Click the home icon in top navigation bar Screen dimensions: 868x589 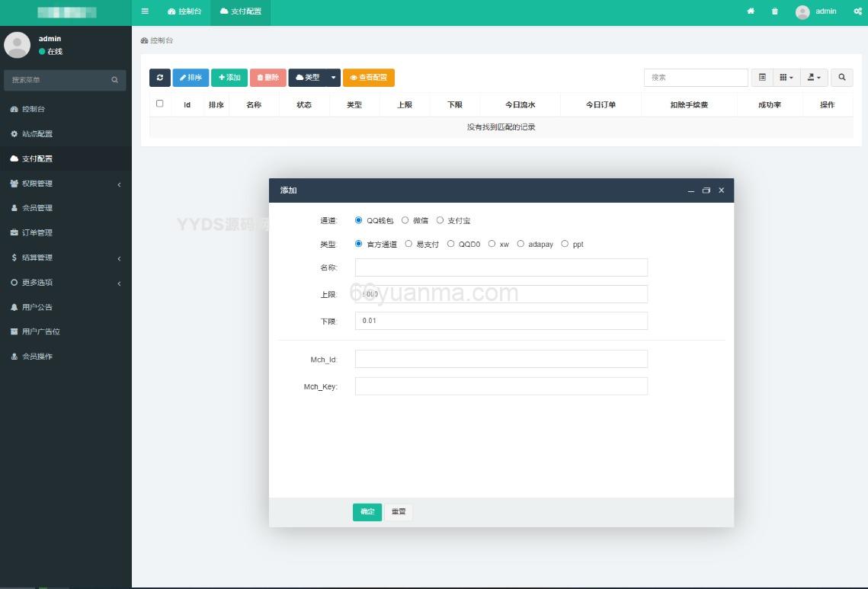pyautogui.click(x=750, y=11)
